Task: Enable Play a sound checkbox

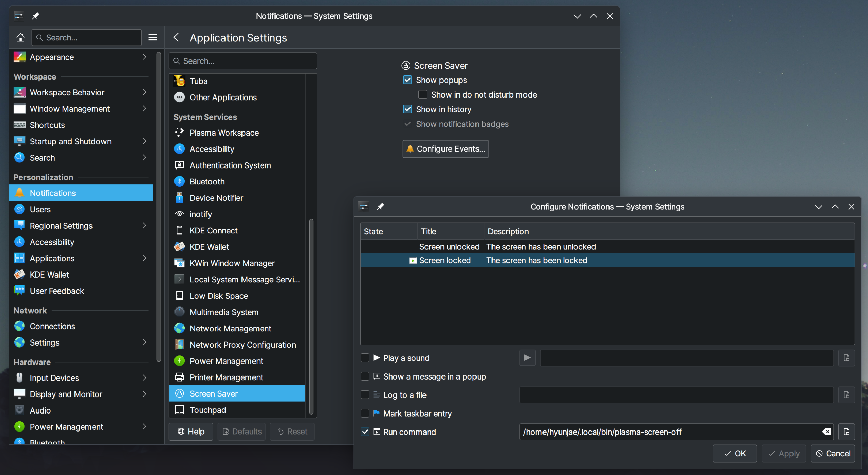Action: click(365, 358)
